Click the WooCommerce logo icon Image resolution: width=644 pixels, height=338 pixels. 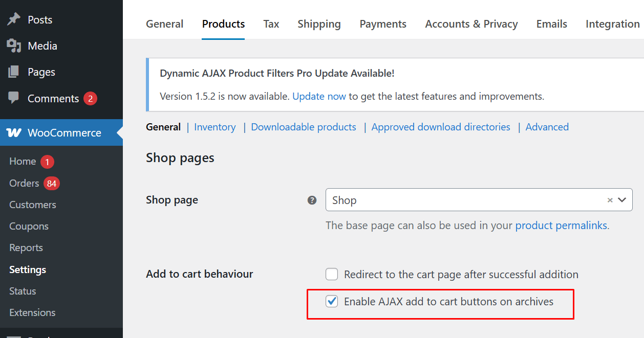(14, 133)
